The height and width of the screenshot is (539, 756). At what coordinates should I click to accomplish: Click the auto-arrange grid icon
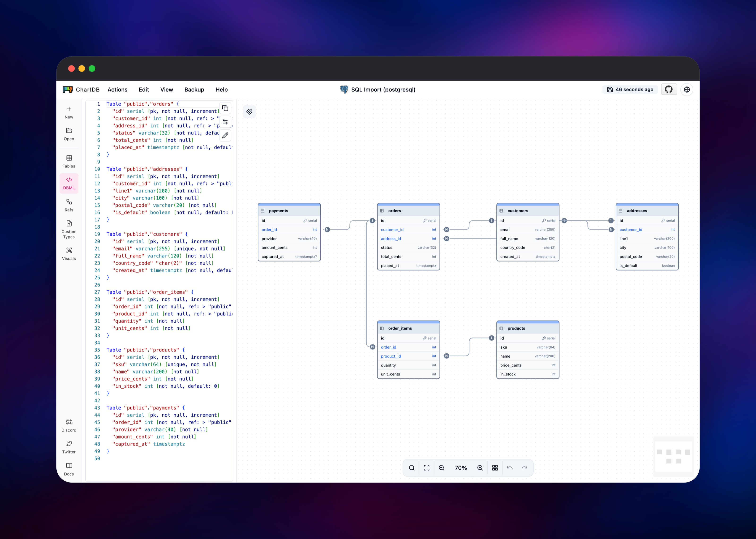coord(495,468)
